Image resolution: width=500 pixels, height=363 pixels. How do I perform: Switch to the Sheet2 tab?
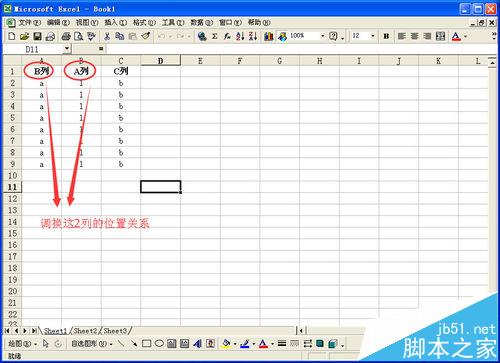[x=85, y=331]
